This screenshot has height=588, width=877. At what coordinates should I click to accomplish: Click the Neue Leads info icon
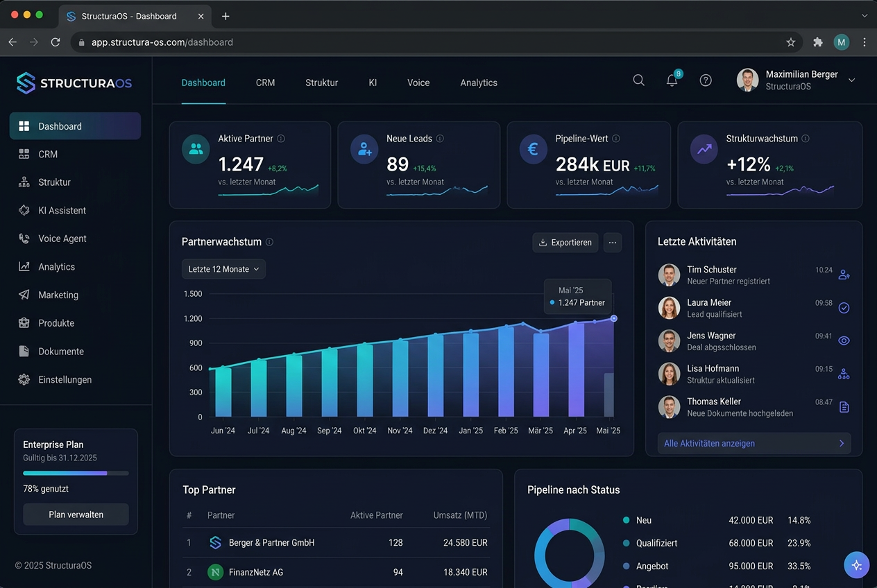pyautogui.click(x=440, y=139)
